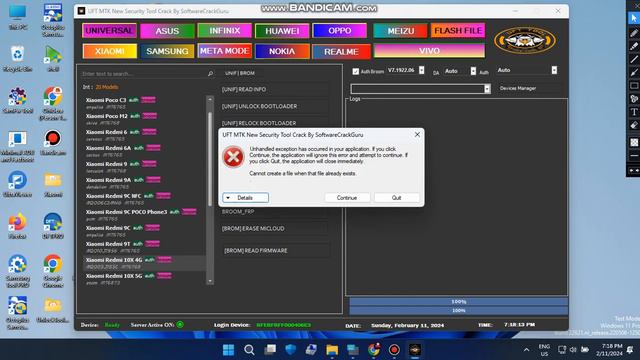The image size is (640, 360).
Task: Click [UNIF] RELOCK BOOTLOADER
Action: pos(274,123)
